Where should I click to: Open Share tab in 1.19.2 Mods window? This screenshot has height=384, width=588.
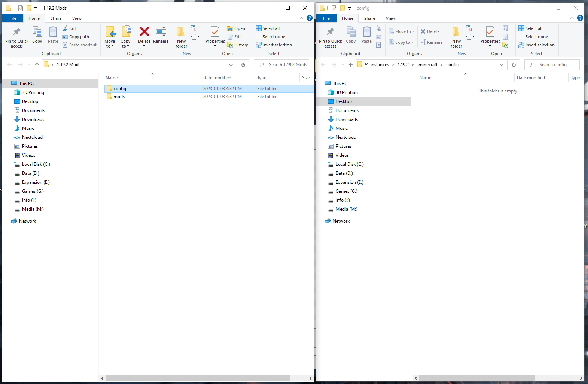pos(56,18)
